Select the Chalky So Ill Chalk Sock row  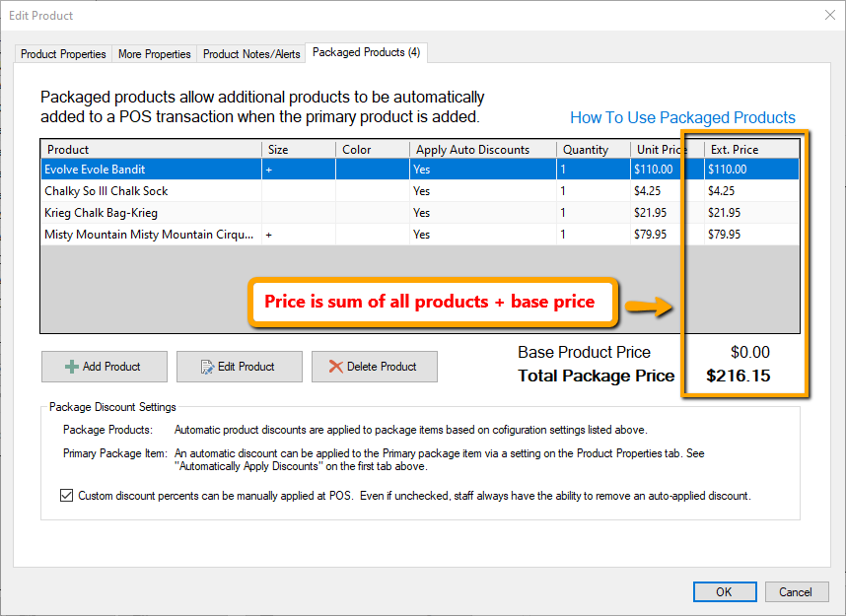[420, 191]
